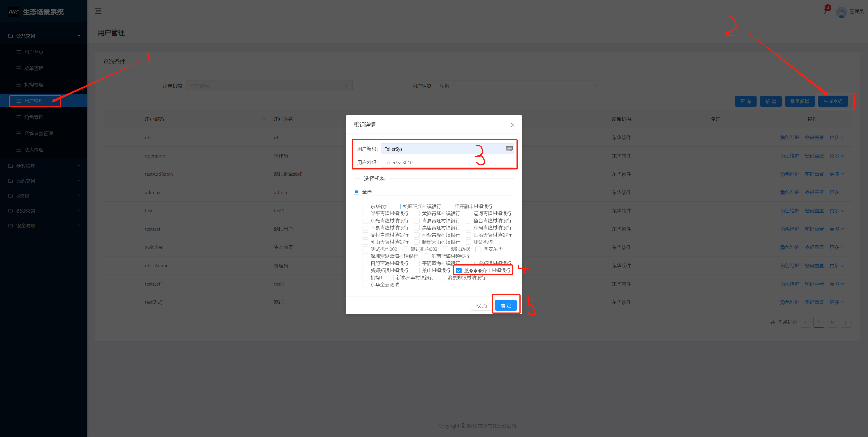
Task: Click the dhccAdmin user code cell
Action: (x=157, y=265)
